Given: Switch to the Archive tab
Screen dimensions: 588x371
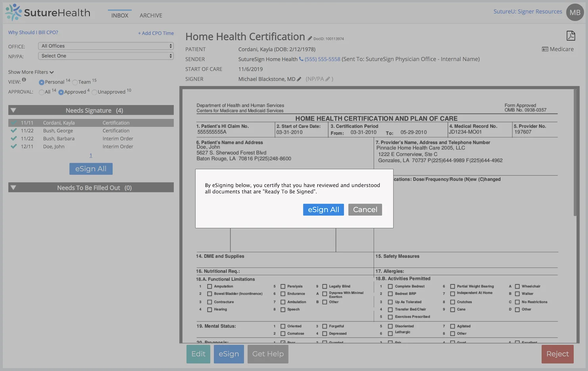Looking at the screenshot, I should [x=151, y=15].
